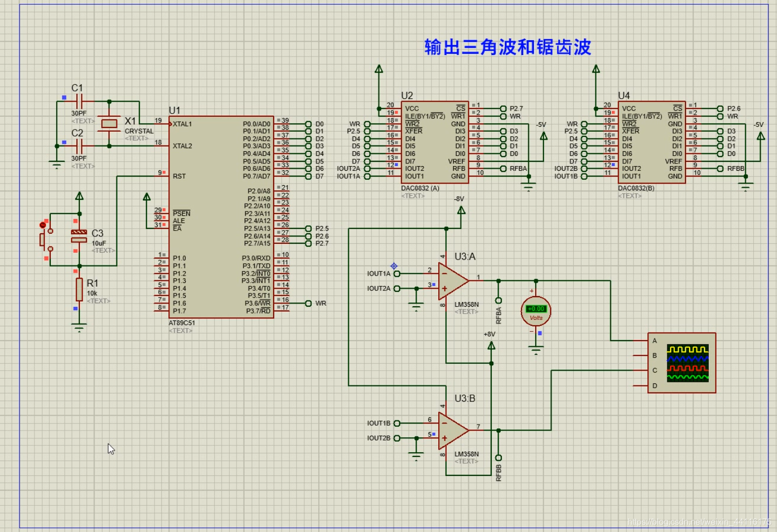
Task: Click the ground symbol under U4 GND pin
Action: (x=746, y=187)
